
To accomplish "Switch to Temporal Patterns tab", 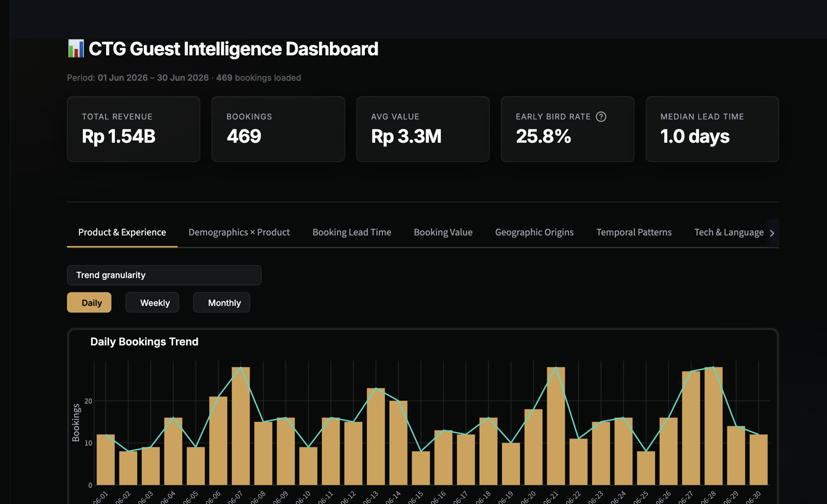I will point(634,232).
